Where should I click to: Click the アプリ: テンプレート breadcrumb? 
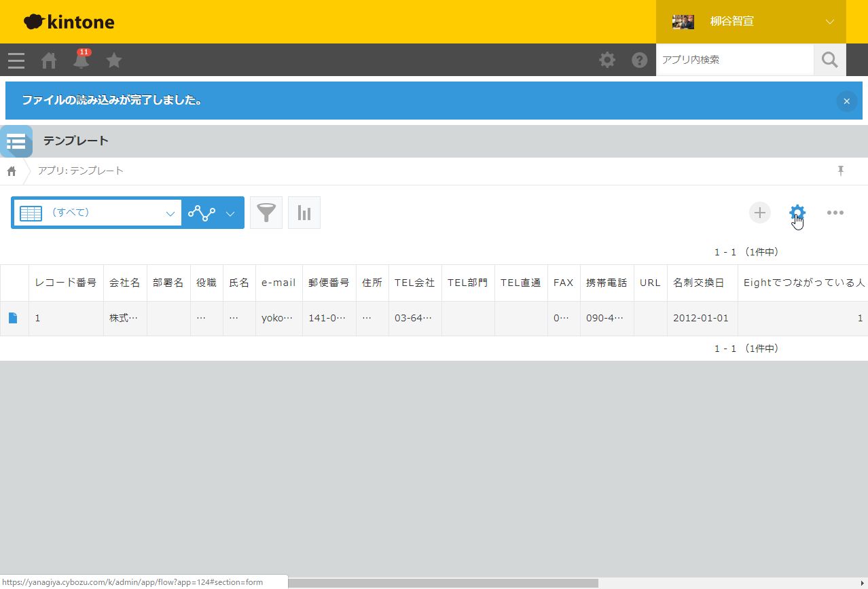pos(81,171)
